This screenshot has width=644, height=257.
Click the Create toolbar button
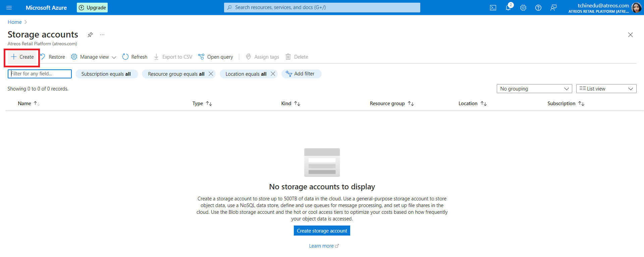pyautogui.click(x=22, y=57)
